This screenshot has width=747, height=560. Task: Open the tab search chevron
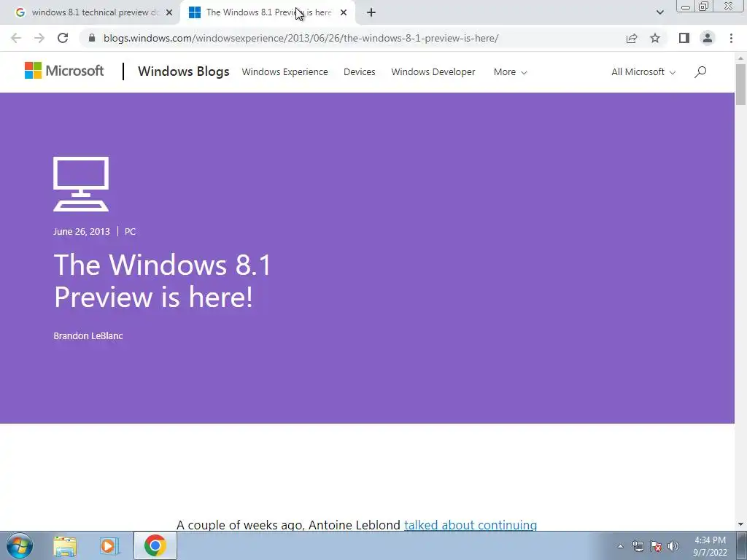click(x=659, y=13)
